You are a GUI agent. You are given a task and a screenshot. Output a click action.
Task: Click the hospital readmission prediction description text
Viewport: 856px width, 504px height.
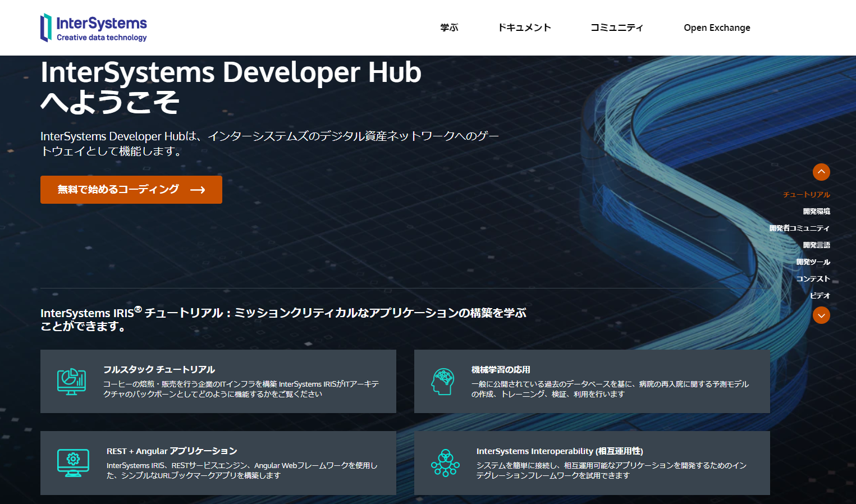[x=610, y=389]
